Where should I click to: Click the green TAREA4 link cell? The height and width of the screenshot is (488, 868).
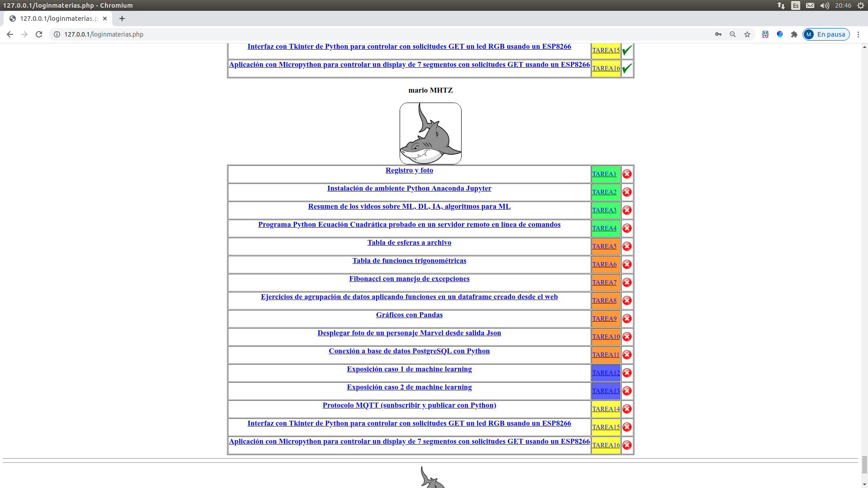(x=606, y=228)
